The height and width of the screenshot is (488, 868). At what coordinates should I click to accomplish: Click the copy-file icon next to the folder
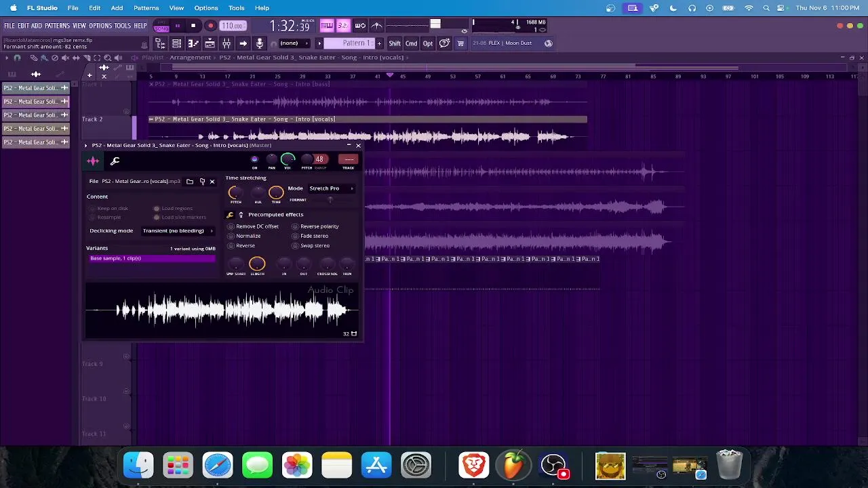pos(202,182)
